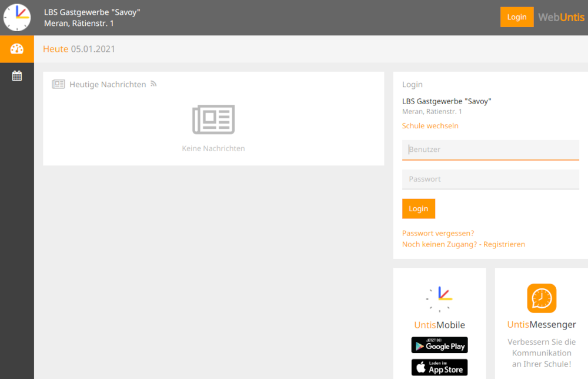This screenshot has width=588, height=379.
Task: Click the UntisMobile title text
Action: tap(439, 325)
